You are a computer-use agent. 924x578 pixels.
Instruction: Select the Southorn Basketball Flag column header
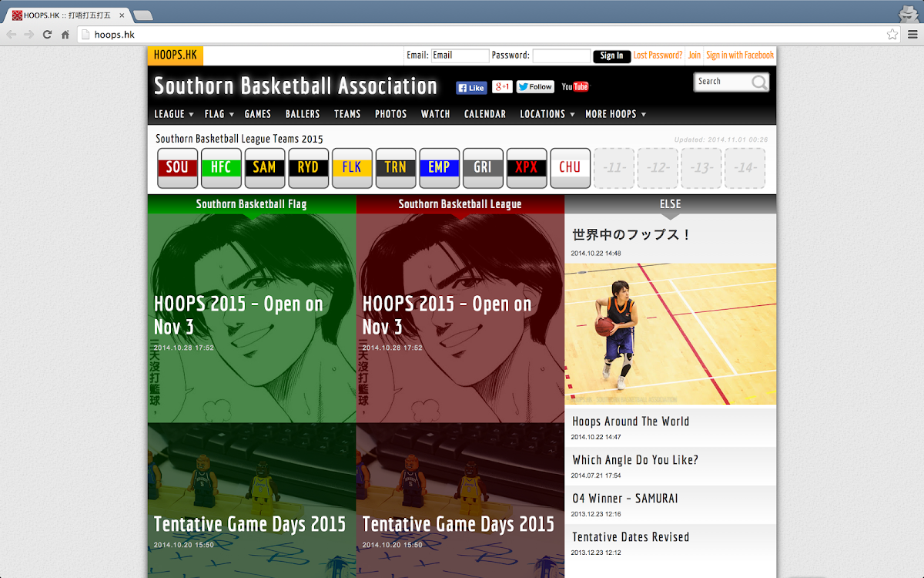[x=252, y=204]
